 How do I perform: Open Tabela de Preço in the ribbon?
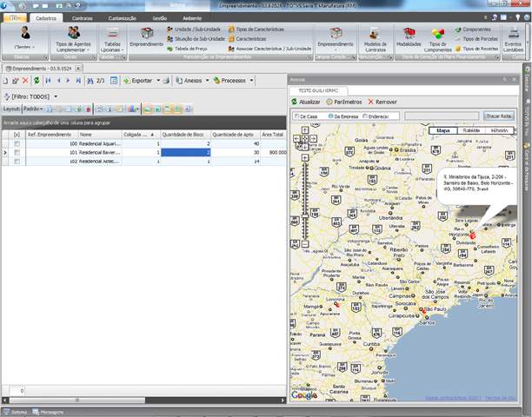[x=187, y=49]
